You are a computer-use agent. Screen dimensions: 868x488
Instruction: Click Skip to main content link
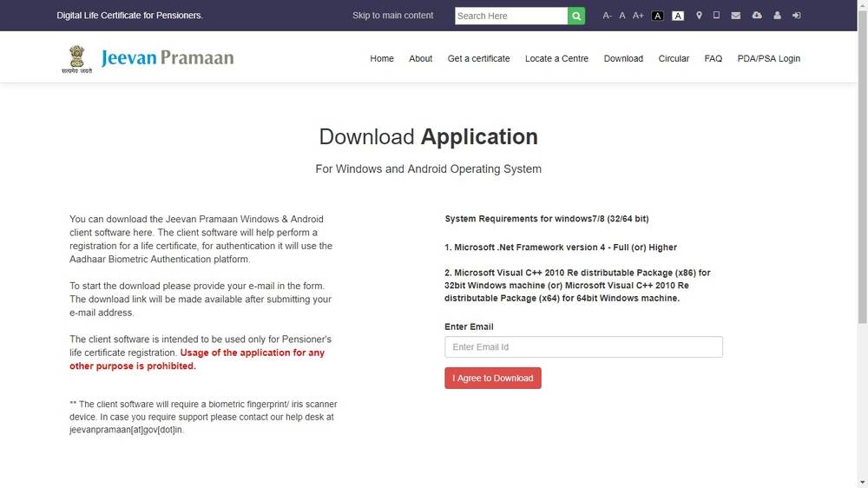point(392,16)
